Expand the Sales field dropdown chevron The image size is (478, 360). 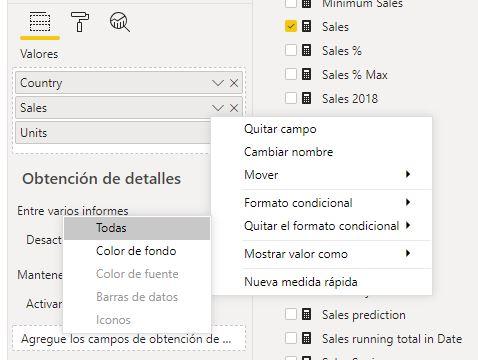tap(218, 108)
